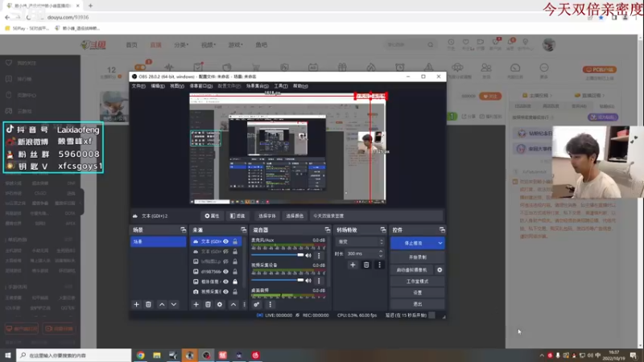Toggle lock on d1987566 image source

[x=235, y=272]
